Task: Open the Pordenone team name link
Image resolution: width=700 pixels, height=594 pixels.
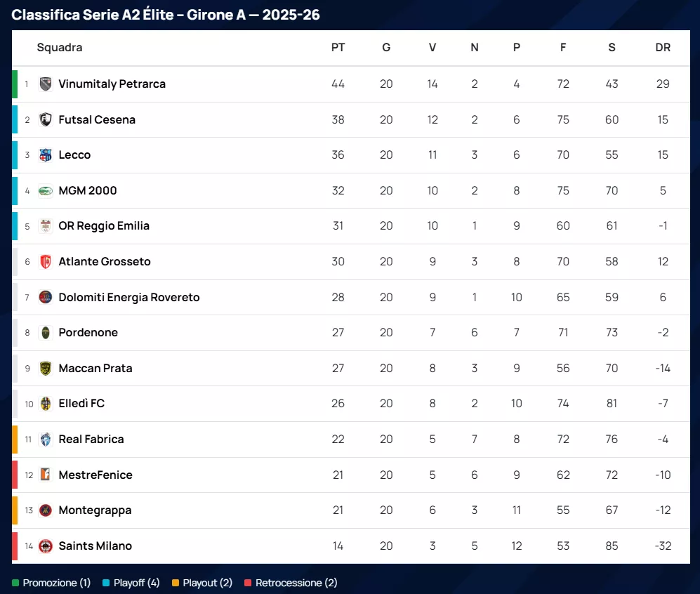Action: point(88,333)
